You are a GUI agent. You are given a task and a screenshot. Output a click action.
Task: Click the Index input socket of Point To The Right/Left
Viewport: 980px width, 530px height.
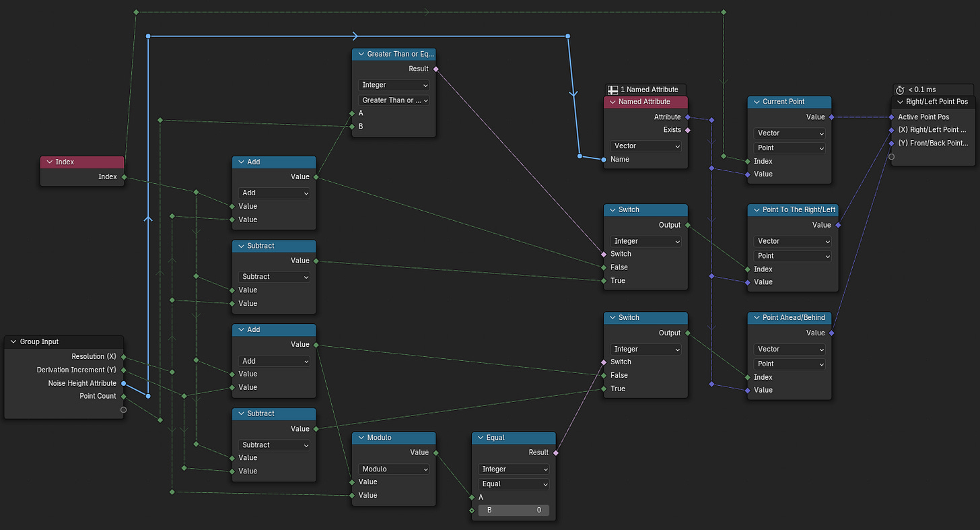pos(747,269)
